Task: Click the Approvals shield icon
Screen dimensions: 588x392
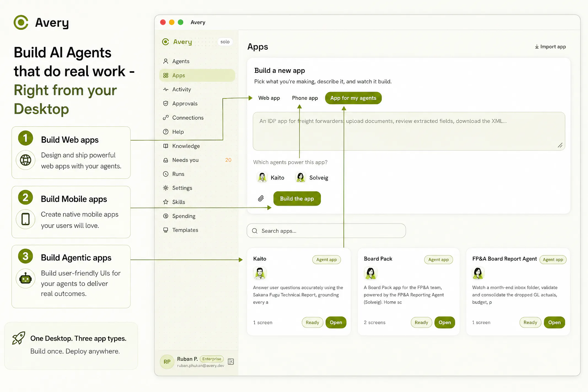Action: (x=166, y=103)
